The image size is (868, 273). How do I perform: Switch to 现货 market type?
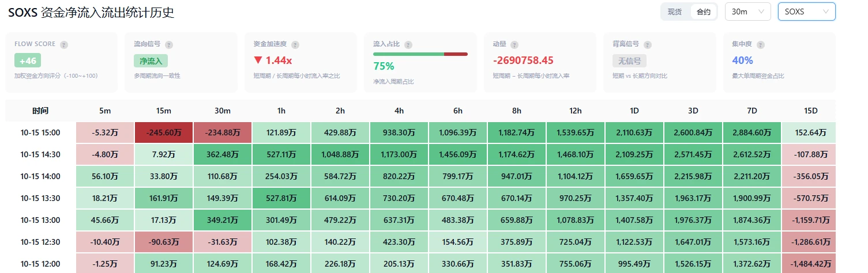point(675,12)
